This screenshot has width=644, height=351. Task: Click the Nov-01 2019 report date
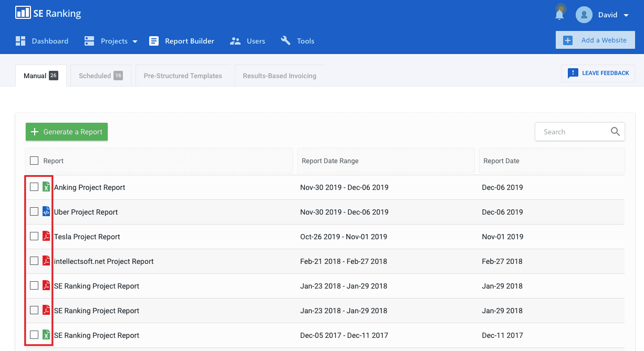503,237
